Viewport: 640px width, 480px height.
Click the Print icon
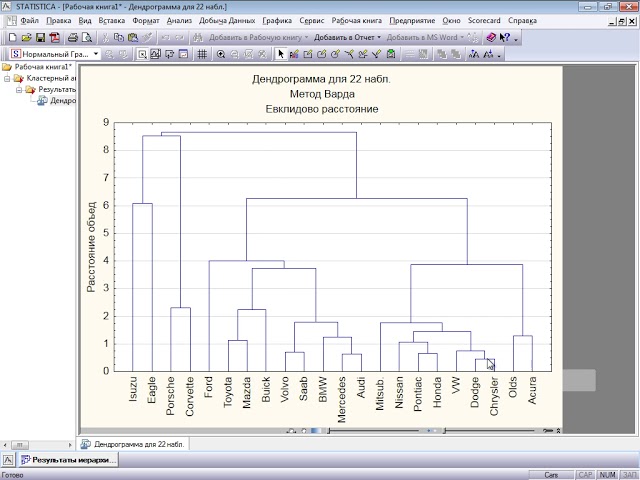click(73, 38)
